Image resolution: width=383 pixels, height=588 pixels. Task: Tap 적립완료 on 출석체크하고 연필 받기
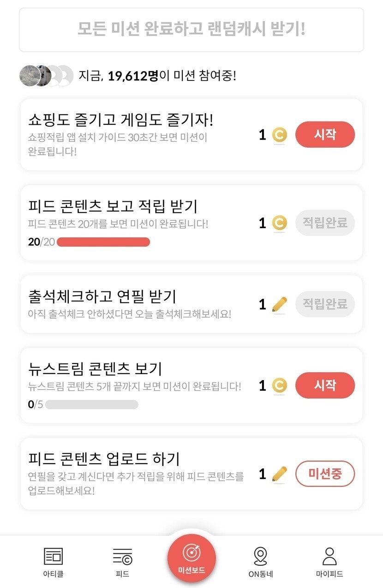pos(325,304)
